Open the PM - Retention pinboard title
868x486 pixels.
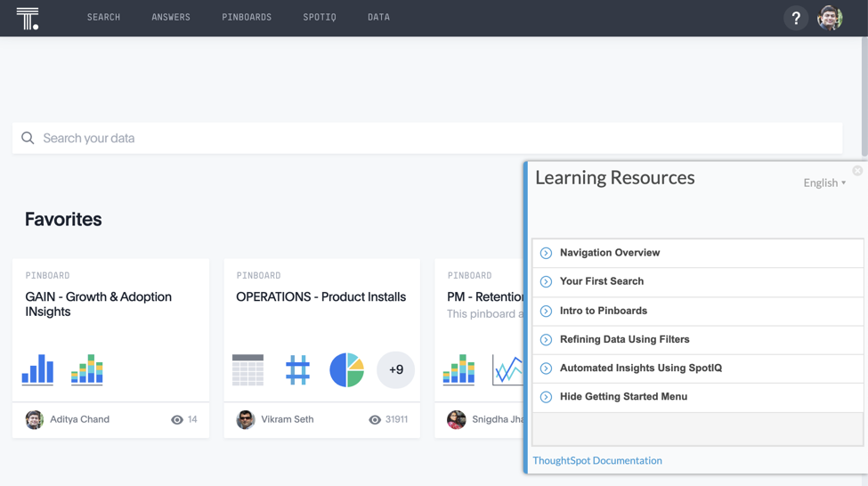pyautogui.click(x=485, y=296)
